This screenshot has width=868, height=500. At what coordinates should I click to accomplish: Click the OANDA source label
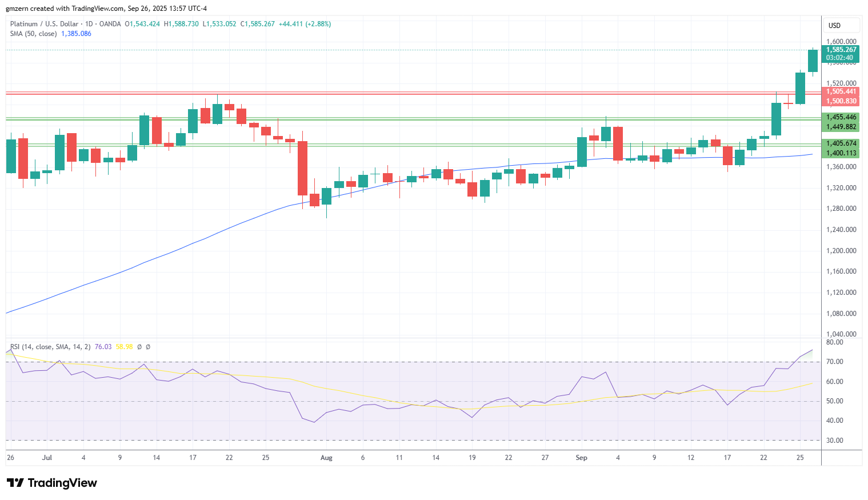110,24
